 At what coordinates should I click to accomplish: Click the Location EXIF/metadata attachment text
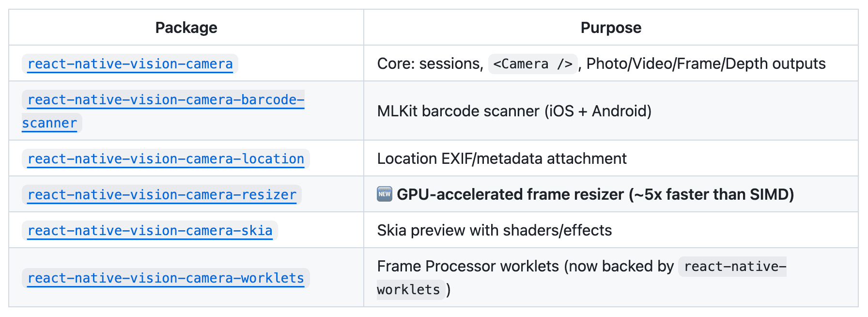(x=502, y=159)
